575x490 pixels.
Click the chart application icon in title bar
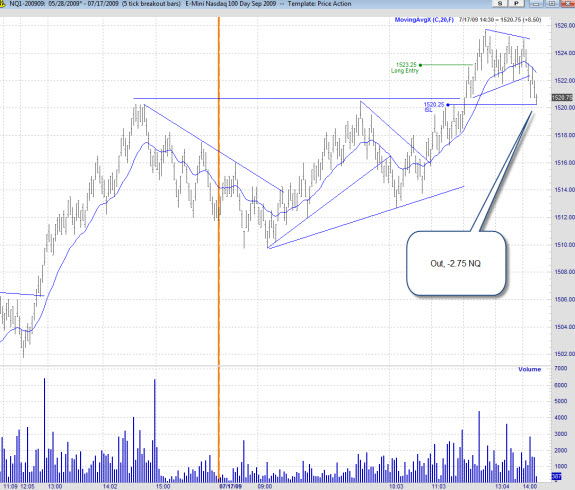point(2,3)
